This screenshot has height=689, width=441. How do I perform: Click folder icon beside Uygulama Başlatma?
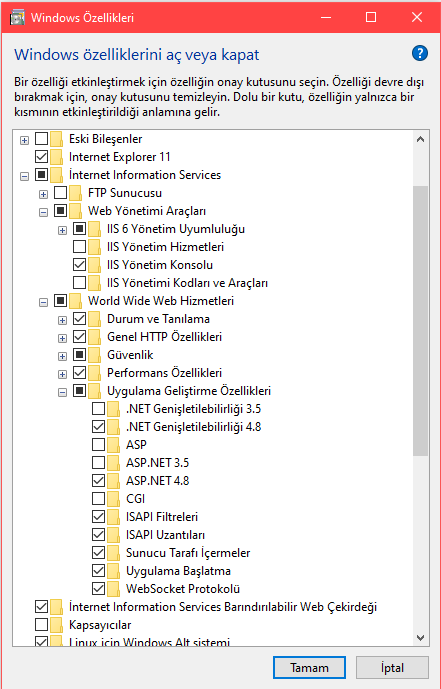[x=113, y=571]
